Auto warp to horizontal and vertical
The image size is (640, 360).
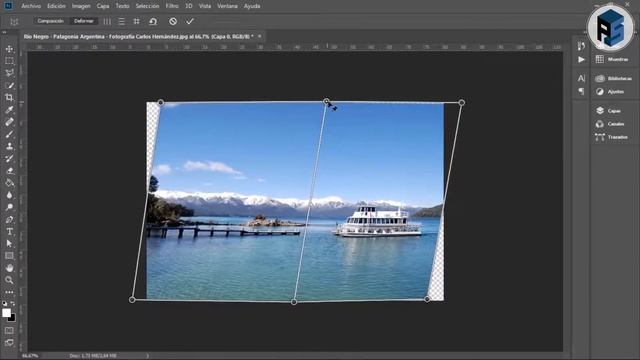click(x=137, y=21)
